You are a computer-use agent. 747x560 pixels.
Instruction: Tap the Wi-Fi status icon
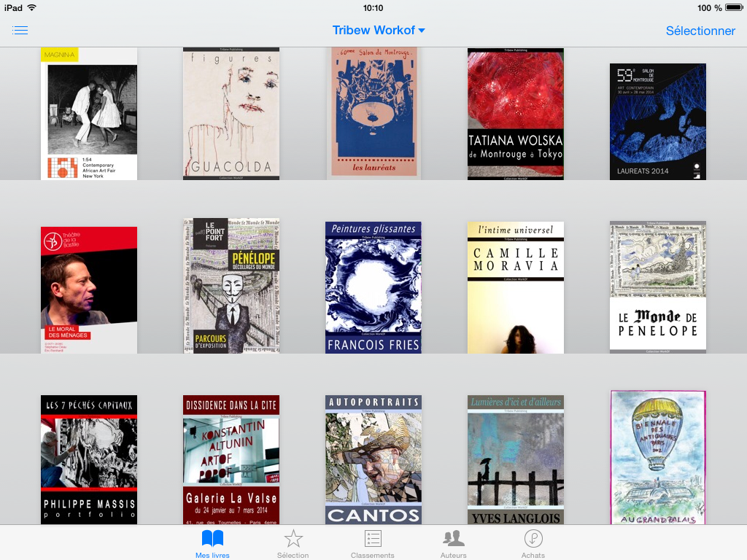click(x=32, y=7)
